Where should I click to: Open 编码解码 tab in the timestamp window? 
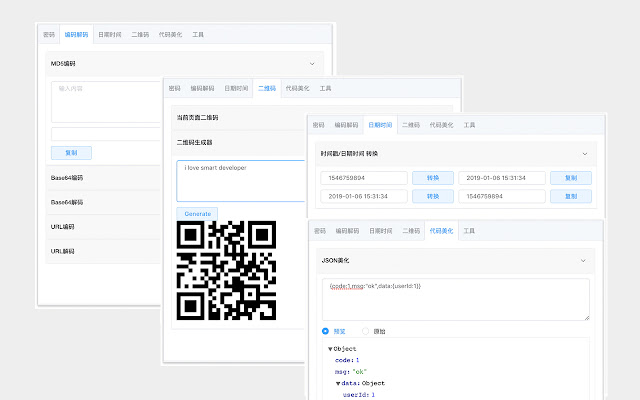[x=347, y=125]
